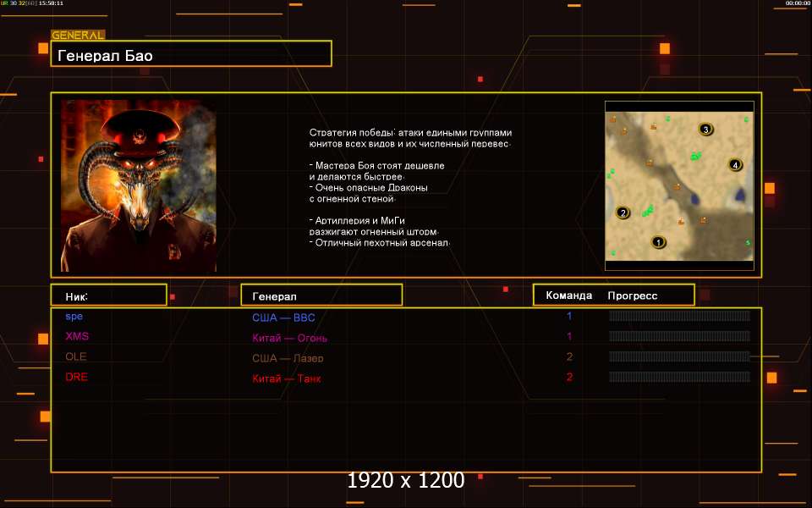Image resolution: width=812 pixels, height=508 pixels.
Task: Click the 'Стратегия победы' description line
Action: click(x=410, y=133)
